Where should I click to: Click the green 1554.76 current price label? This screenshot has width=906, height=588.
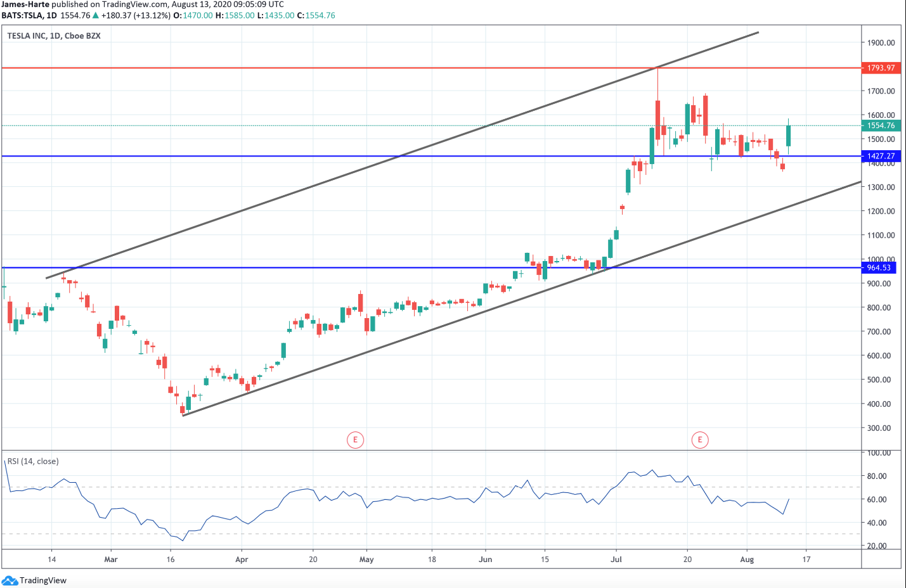[x=881, y=125]
